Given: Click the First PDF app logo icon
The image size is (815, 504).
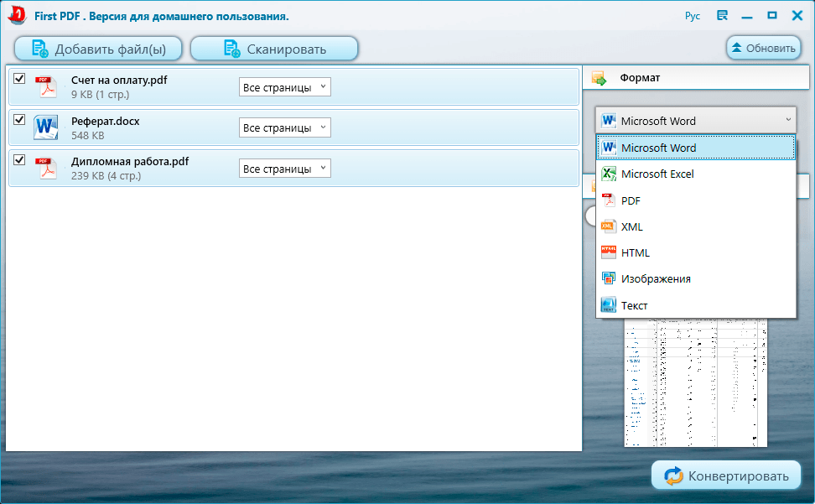Looking at the screenshot, I should [x=17, y=15].
